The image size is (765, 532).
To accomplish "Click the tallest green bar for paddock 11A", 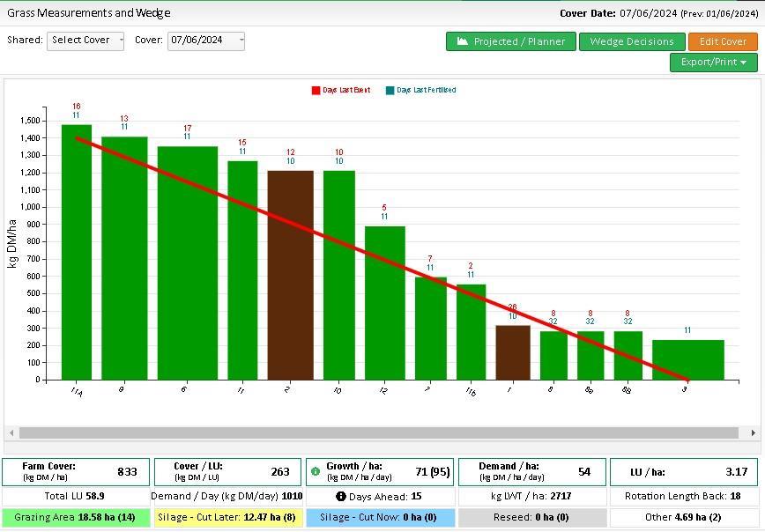I will 77,252.
